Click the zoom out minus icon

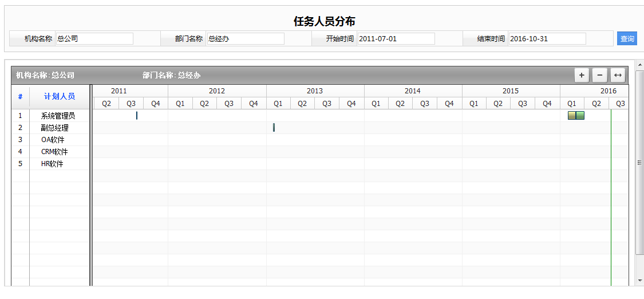(599, 76)
